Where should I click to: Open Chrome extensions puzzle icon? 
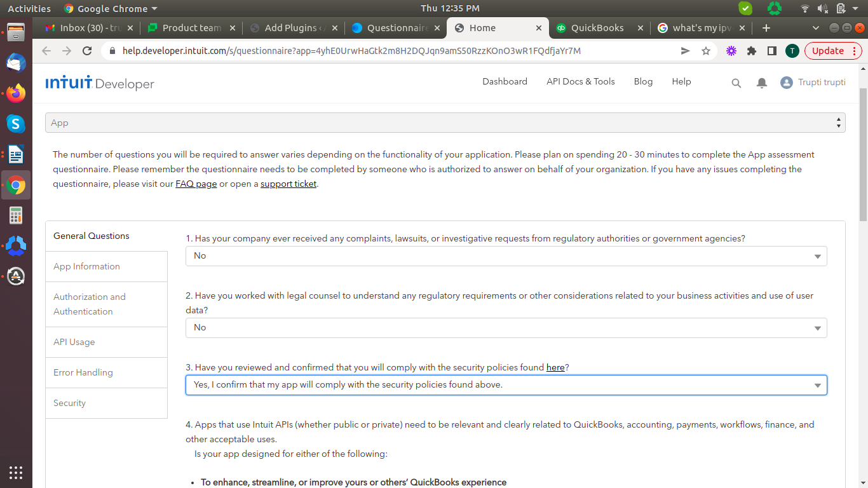[x=752, y=51]
